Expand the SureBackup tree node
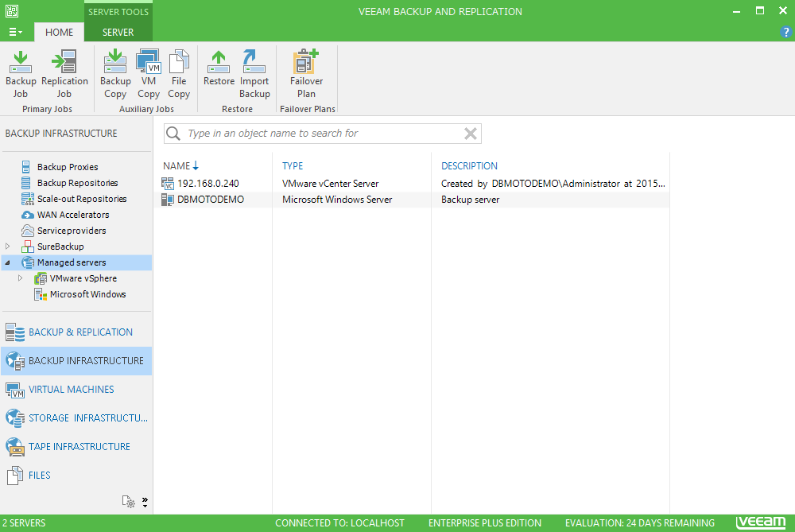Image resolution: width=795 pixels, height=532 pixels. coord(8,247)
